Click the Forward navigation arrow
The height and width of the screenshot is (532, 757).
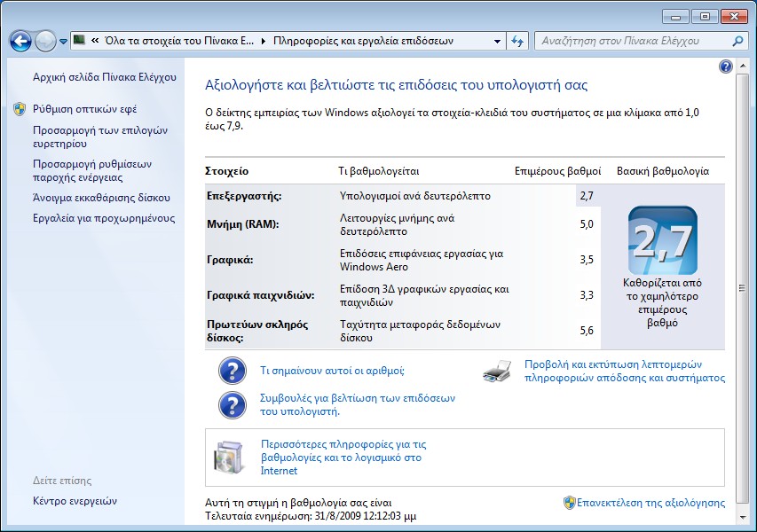pos(45,42)
